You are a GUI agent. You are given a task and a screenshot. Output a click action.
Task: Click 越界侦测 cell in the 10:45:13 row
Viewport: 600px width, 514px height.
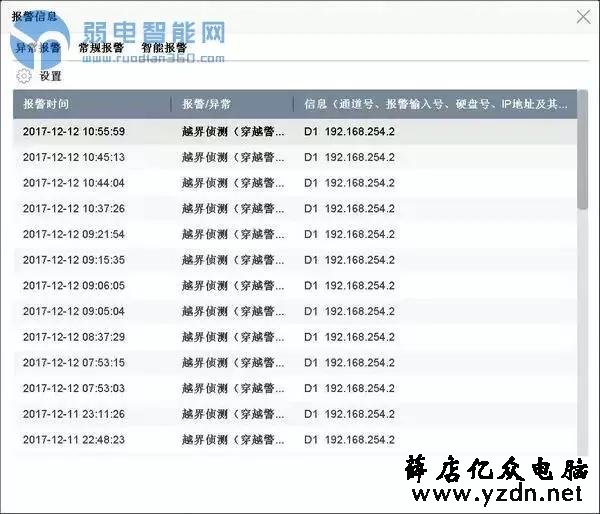coord(233,157)
